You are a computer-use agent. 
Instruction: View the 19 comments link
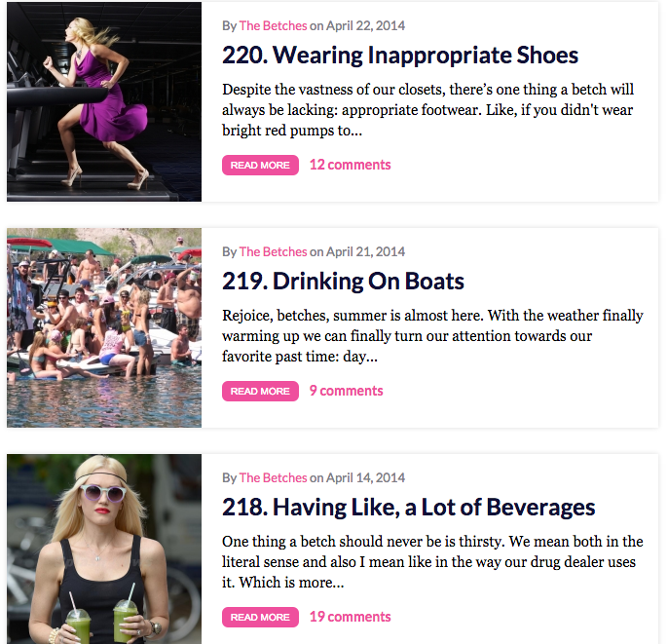click(x=350, y=617)
